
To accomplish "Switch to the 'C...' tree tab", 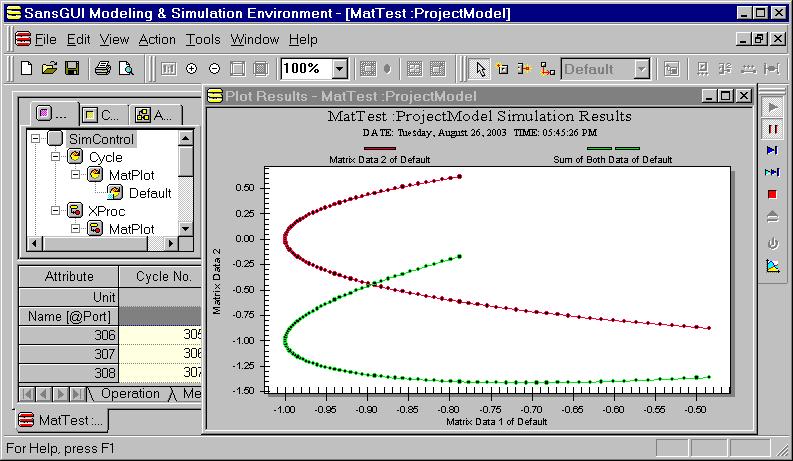I will (x=104, y=115).
